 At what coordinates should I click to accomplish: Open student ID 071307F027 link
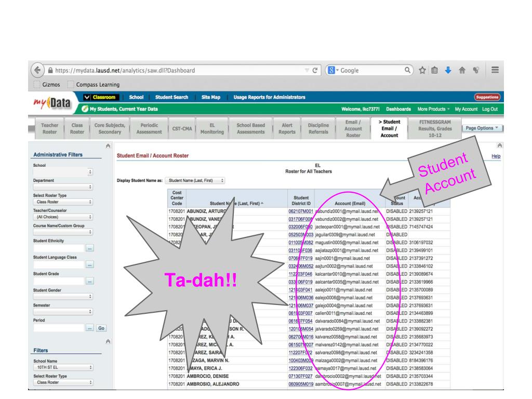tap(300, 376)
